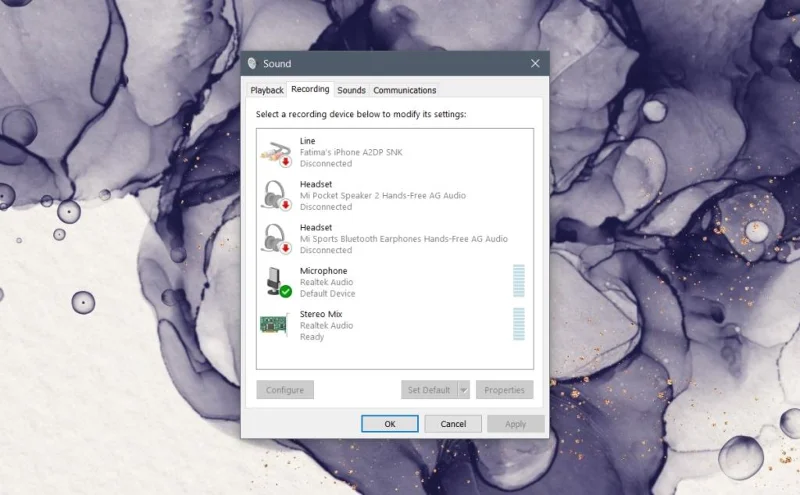
Task: Click "Realtek Audio" under Microphone
Action: pos(327,282)
